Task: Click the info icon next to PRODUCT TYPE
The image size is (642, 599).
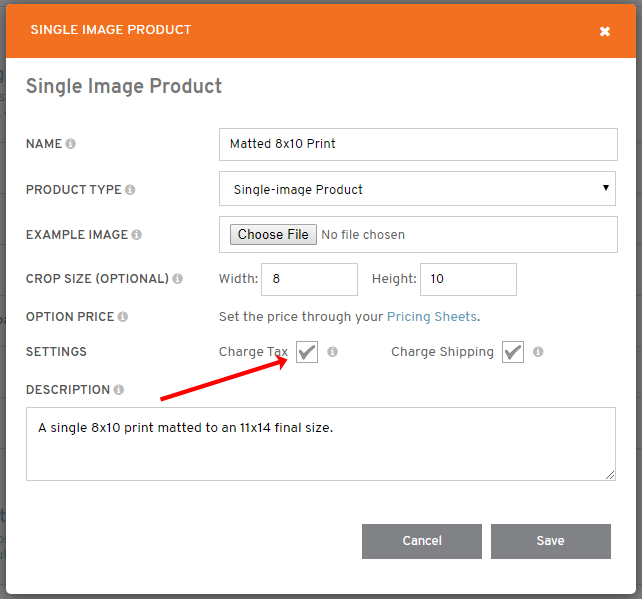Action: (130, 190)
